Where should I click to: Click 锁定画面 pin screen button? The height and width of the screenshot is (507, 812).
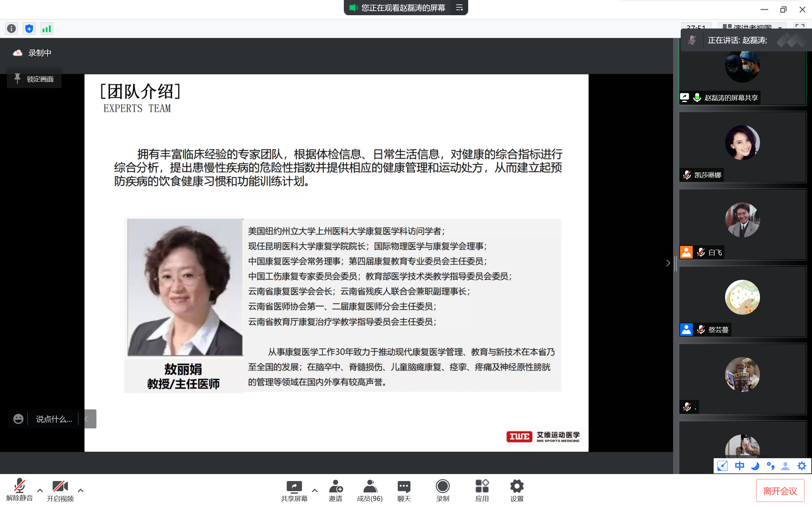[34, 79]
